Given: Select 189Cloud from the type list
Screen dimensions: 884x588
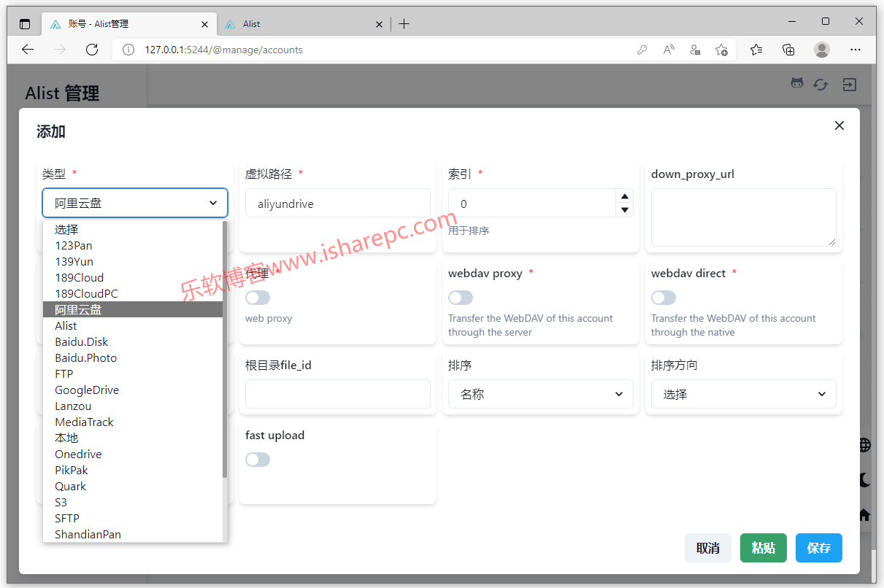Looking at the screenshot, I should [133, 277].
